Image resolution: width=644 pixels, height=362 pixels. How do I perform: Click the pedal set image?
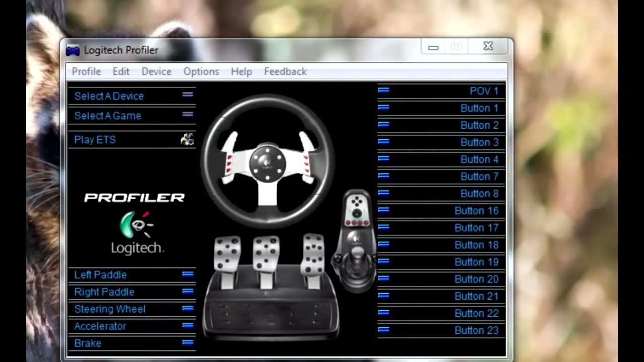coord(271,288)
